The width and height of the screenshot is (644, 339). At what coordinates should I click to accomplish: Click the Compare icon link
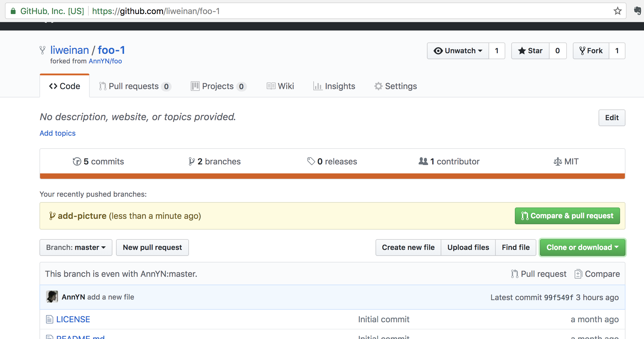[597, 274]
